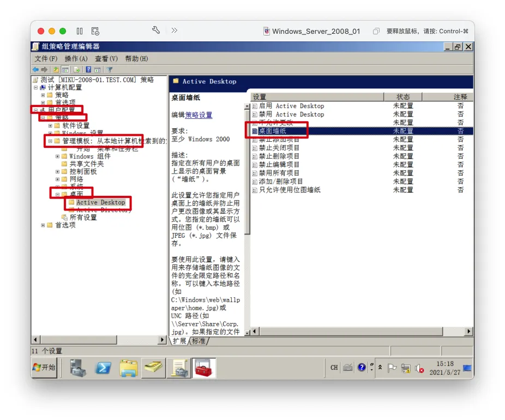Click tree pane horizontal scrollbar right arrow
This screenshot has height=420, width=505.
click(x=163, y=339)
